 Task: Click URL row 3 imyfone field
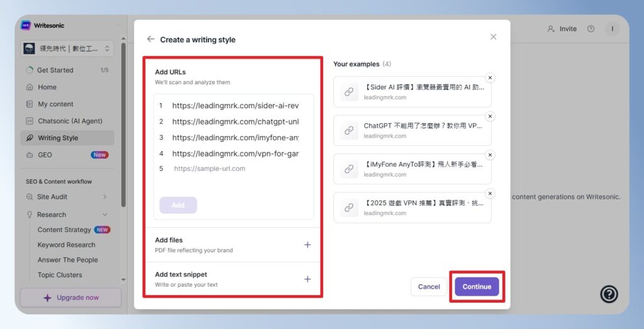point(235,138)
